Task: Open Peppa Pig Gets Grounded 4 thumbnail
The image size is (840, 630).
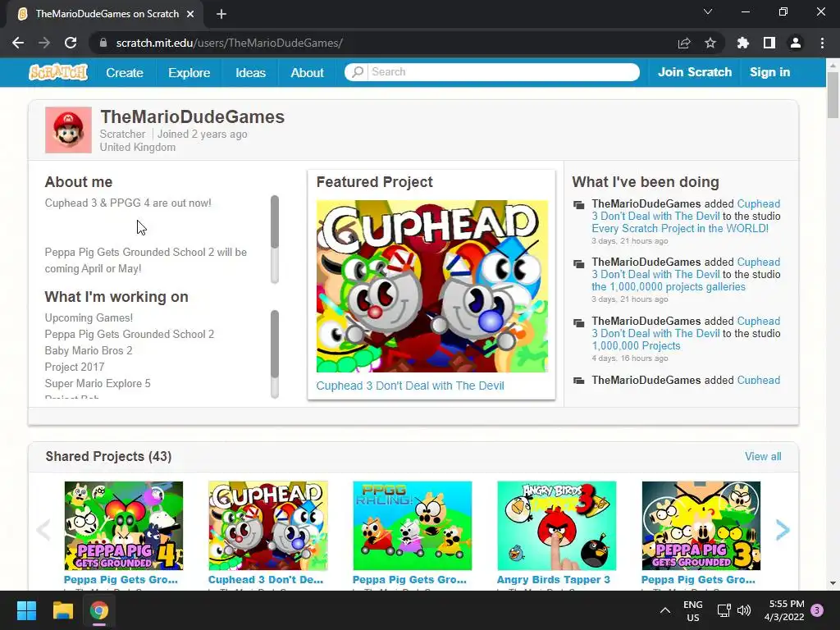Action: click(x=124, y=526)
